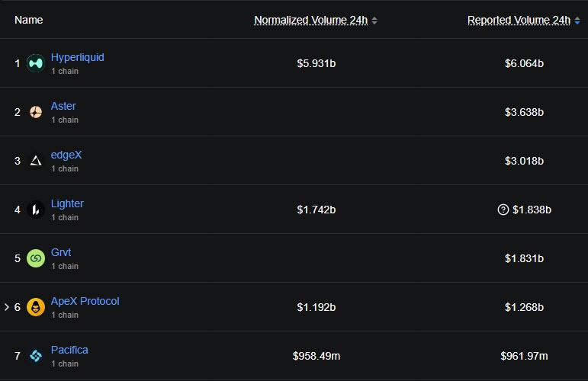Click the edgeX logo icon
Viewport: 588px width, 381px height.
coord(36,161)
